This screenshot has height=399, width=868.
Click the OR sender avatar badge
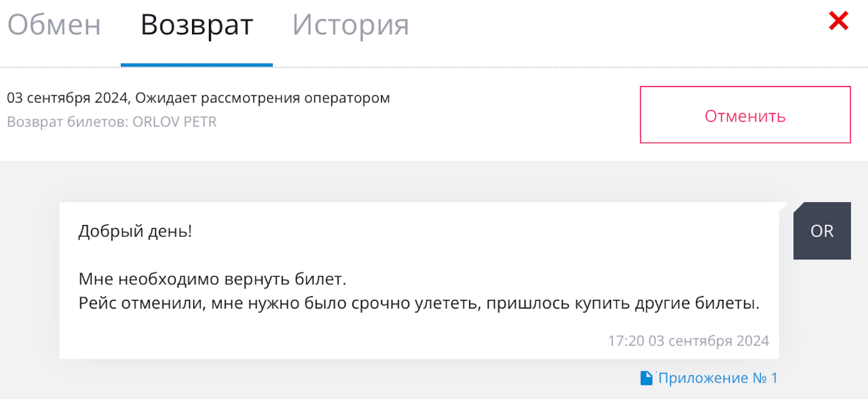(x=822, y=231)
